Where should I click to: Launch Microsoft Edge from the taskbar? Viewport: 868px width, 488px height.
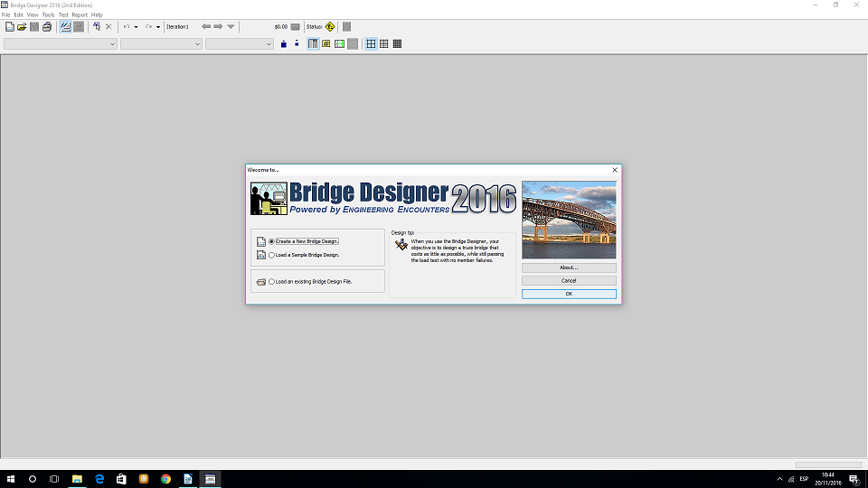[99, 479]
